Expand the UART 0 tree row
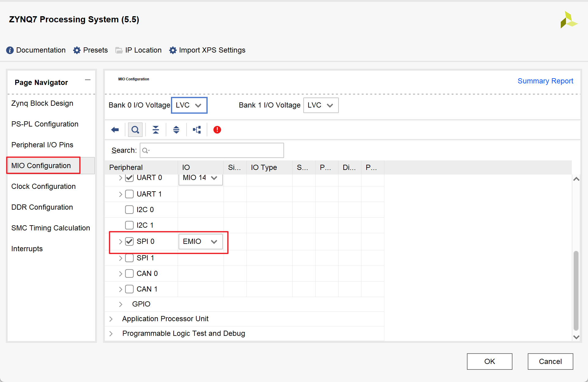The image size is (588, 382). (x=120, y=178)
